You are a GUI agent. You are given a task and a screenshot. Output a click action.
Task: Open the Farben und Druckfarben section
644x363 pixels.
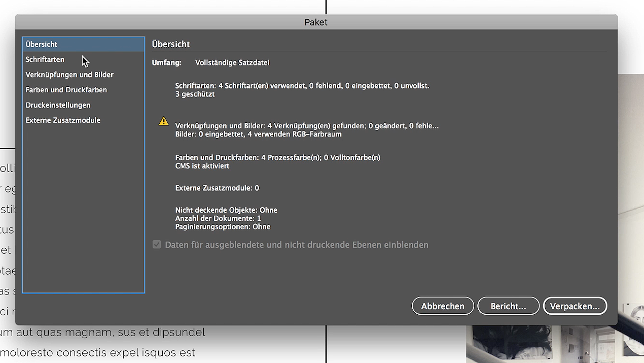[x=66, y=90]
